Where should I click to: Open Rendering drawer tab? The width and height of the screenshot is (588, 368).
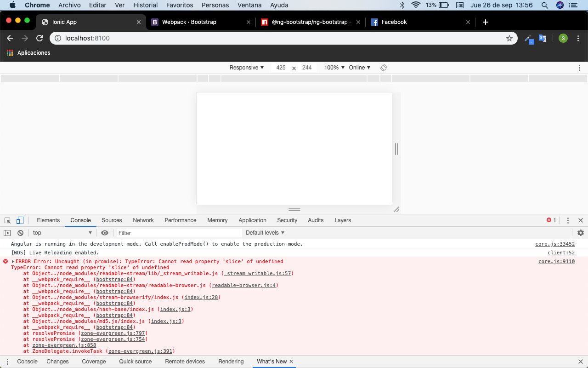tap(231, 362)
